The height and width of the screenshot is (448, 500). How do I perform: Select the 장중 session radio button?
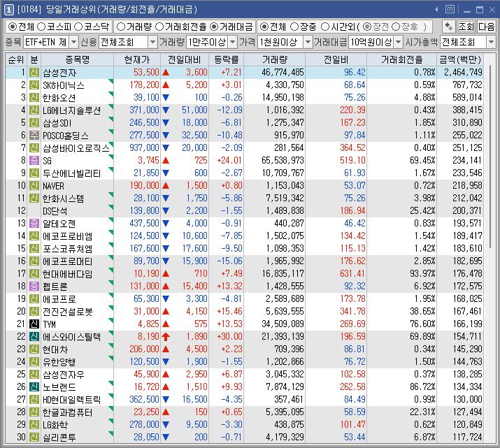pyautogui.click(x=294, y=27)
